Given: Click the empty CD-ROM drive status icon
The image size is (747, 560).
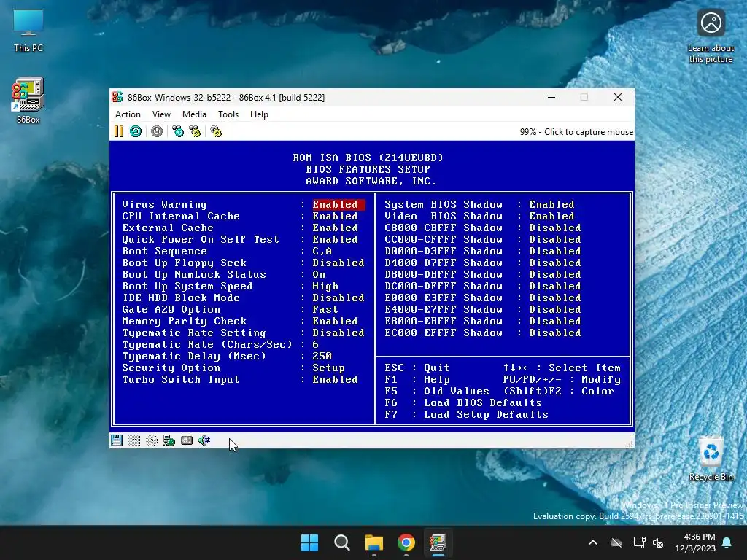Looking at the screenshot, I should pyautogui.click(x=152, y=440).
